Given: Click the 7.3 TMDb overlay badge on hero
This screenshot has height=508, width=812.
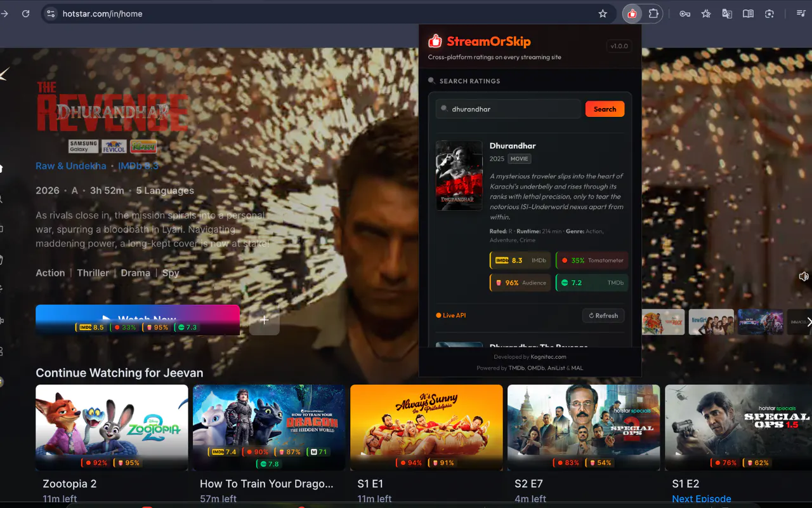Looking at the screenshot, I should [185, 328].
